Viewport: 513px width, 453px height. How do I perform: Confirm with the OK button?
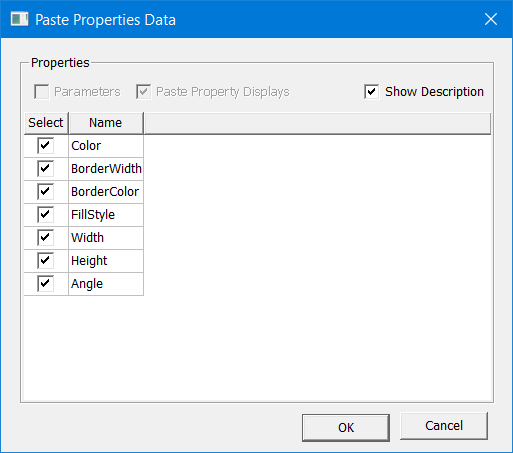point(346,428)
